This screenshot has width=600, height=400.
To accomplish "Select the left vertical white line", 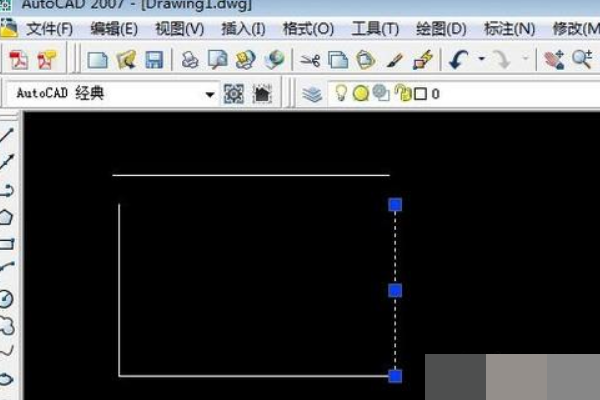I will [x=119, y=290].
